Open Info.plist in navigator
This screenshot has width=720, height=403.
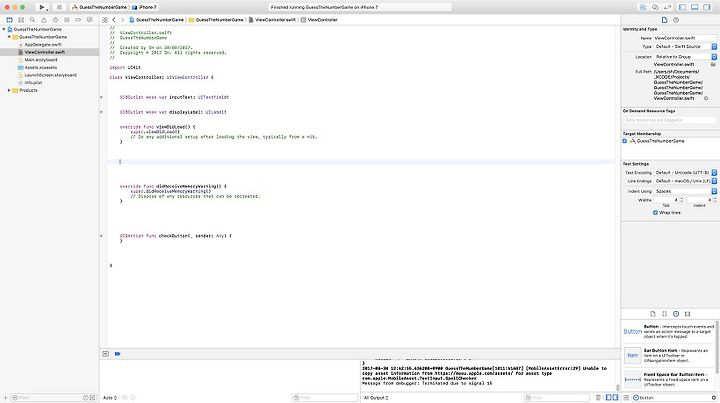point(33,83)
